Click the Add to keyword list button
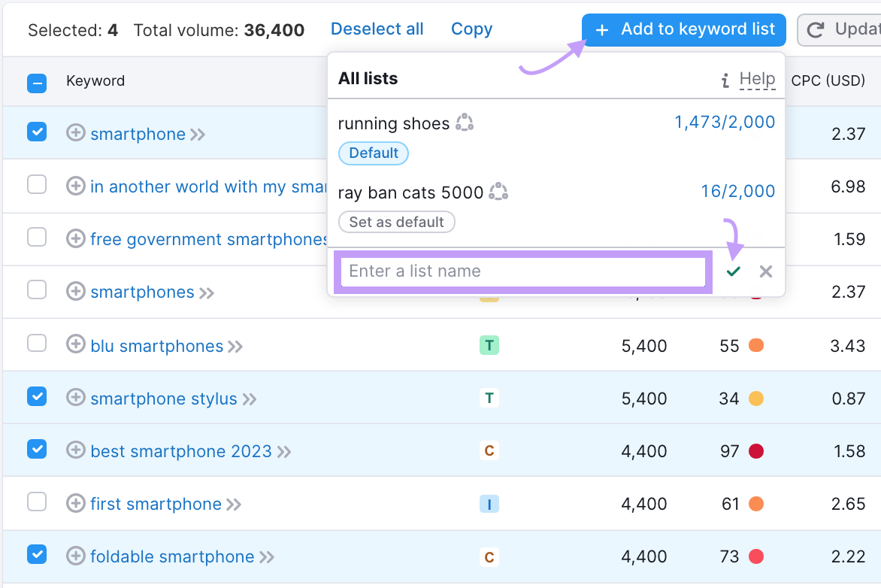Image resolution: width=881 pixels, height=588 pixels. click(683, 29)
